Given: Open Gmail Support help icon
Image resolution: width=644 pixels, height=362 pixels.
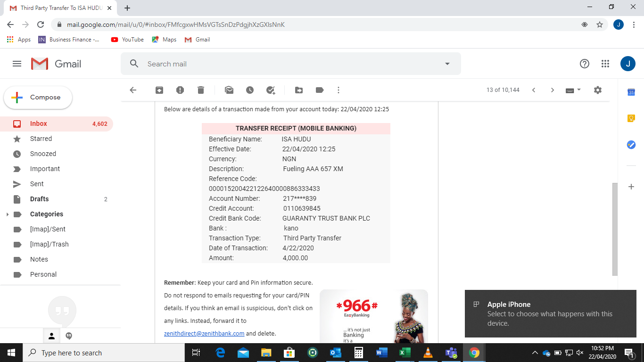Looking at the screenshot, I should point(585,64).
